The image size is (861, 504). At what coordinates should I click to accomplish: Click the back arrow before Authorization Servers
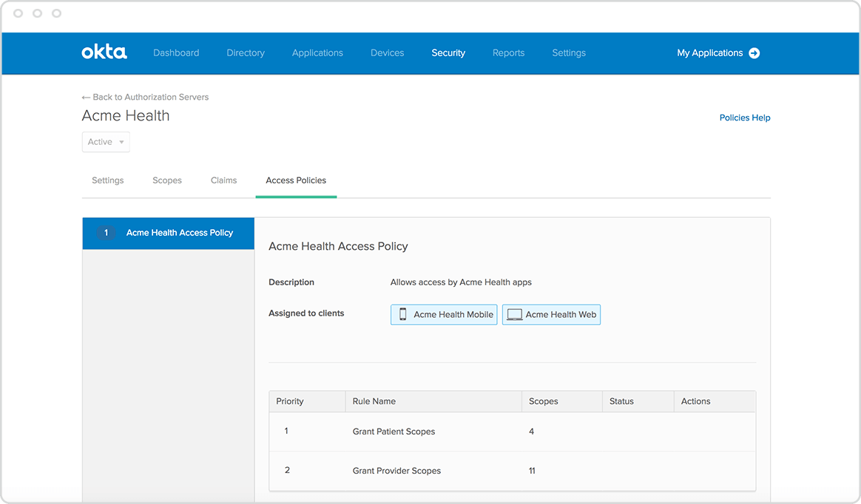pyautogui.click(x=86, y=98)
